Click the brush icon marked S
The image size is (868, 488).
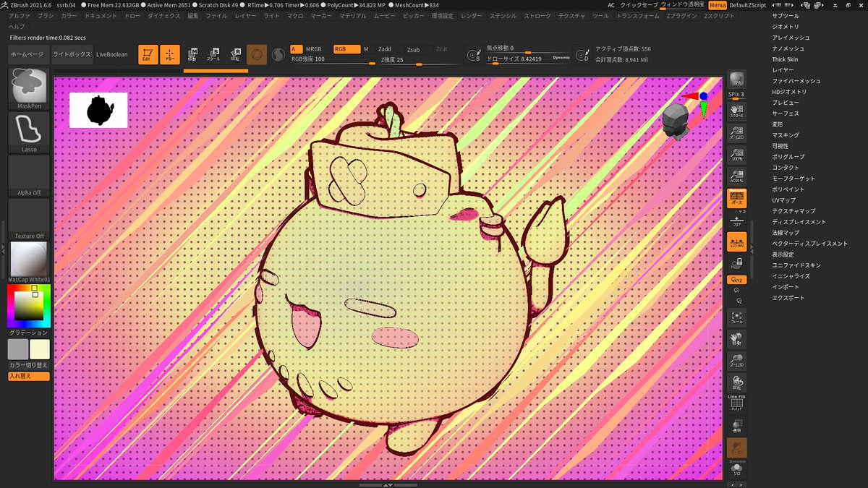point(474,54)
